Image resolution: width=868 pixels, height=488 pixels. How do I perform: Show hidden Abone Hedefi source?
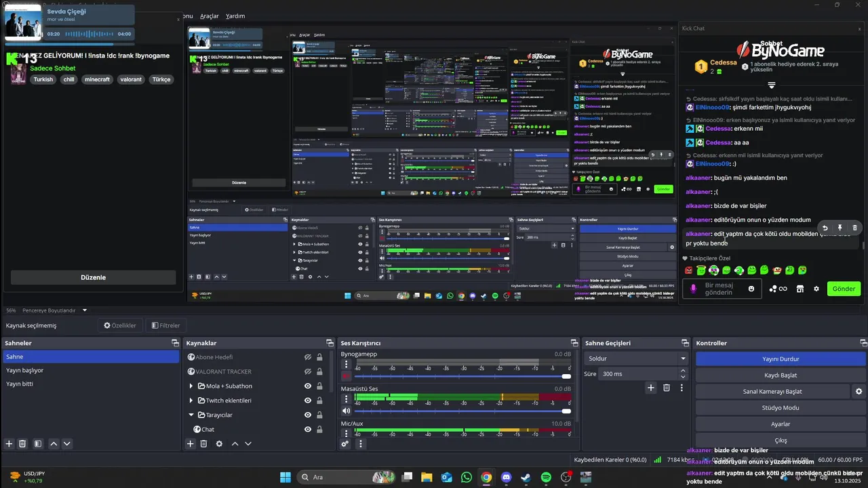tap(308, 357)
